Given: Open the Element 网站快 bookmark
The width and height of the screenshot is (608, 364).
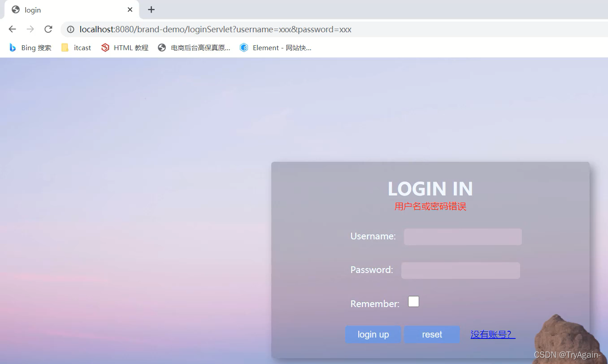Looking at the screenshot, I should click(x=275, y=48).
